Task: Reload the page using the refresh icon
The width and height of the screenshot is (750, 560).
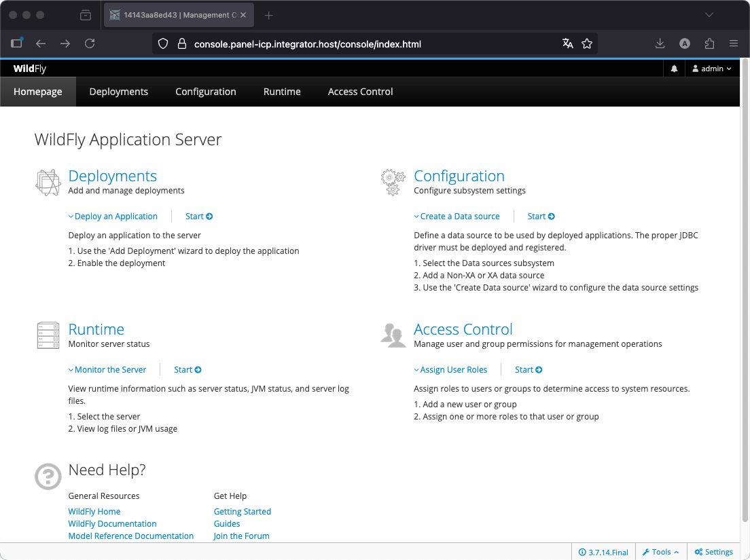Action: point(90,43)
